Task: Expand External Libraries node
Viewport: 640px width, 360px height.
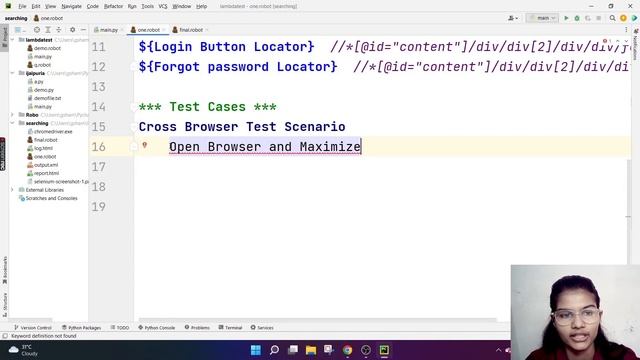Action: point(12,190)
